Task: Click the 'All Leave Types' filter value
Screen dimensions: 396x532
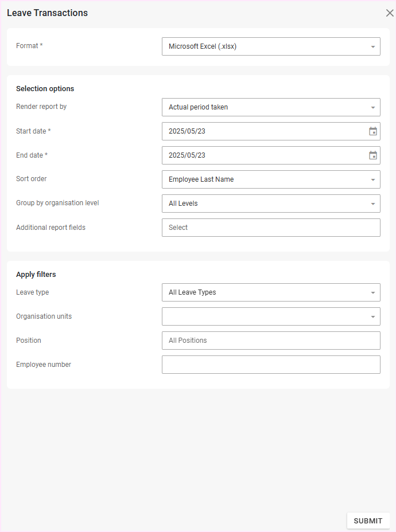Action: tap(192, 292)
